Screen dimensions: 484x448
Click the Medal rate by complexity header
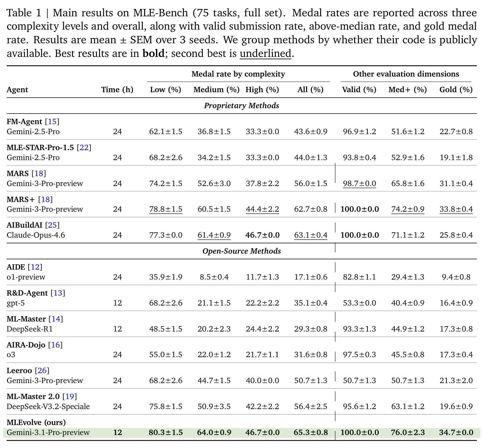(x=238, y=74)
